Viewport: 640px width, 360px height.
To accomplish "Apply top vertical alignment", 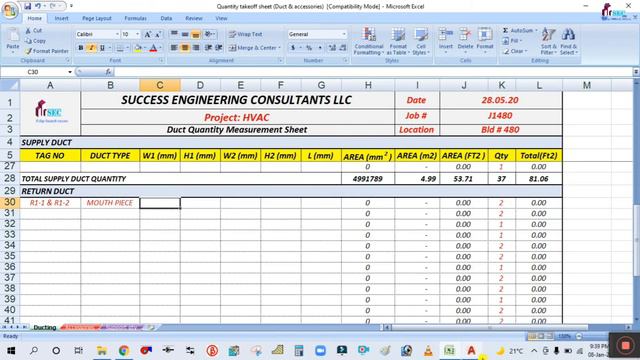I will click(174, 34).
